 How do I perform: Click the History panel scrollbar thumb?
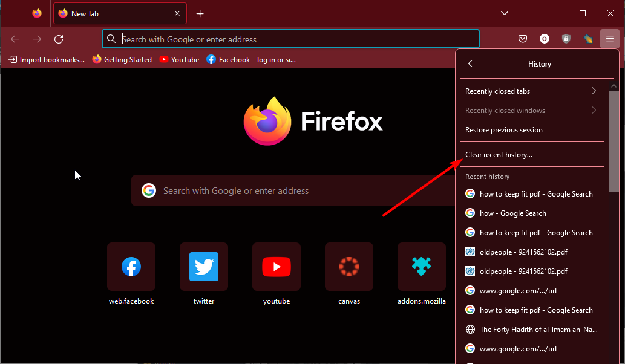coord(614,141)
